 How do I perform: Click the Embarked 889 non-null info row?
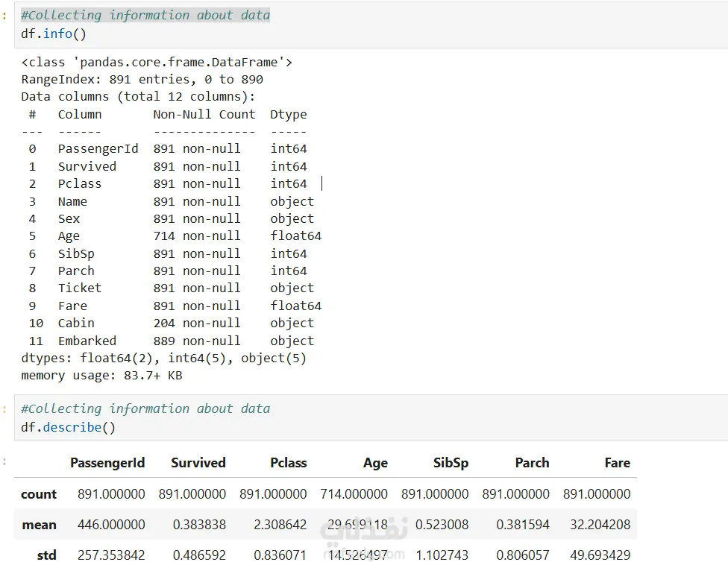[x=172, y=341]
